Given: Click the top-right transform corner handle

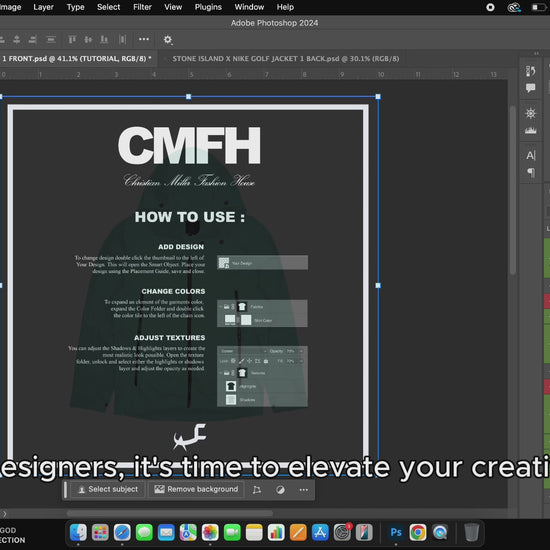Looking at the screenshot, I should point(378,96).
